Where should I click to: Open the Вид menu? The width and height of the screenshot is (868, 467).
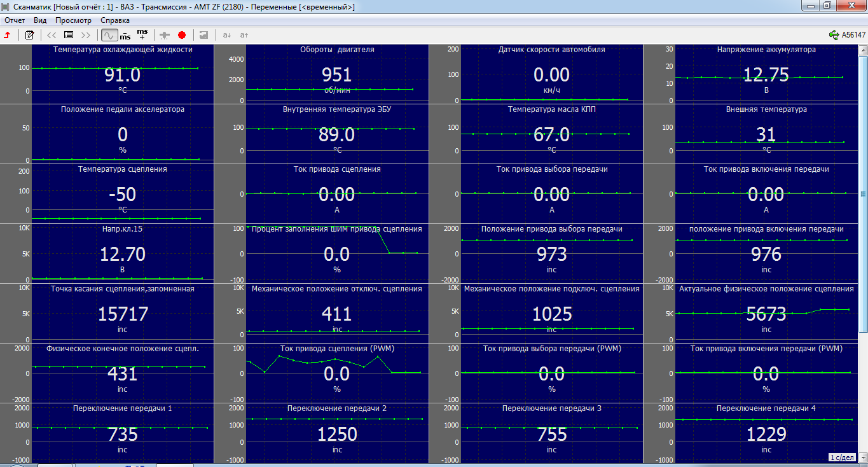tap(40, 20)
